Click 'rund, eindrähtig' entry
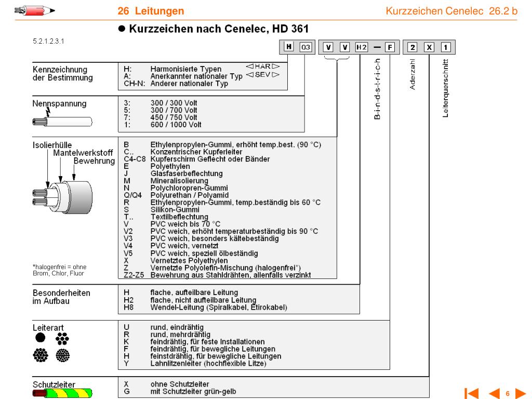532x399 pixels. click(177, 327)
